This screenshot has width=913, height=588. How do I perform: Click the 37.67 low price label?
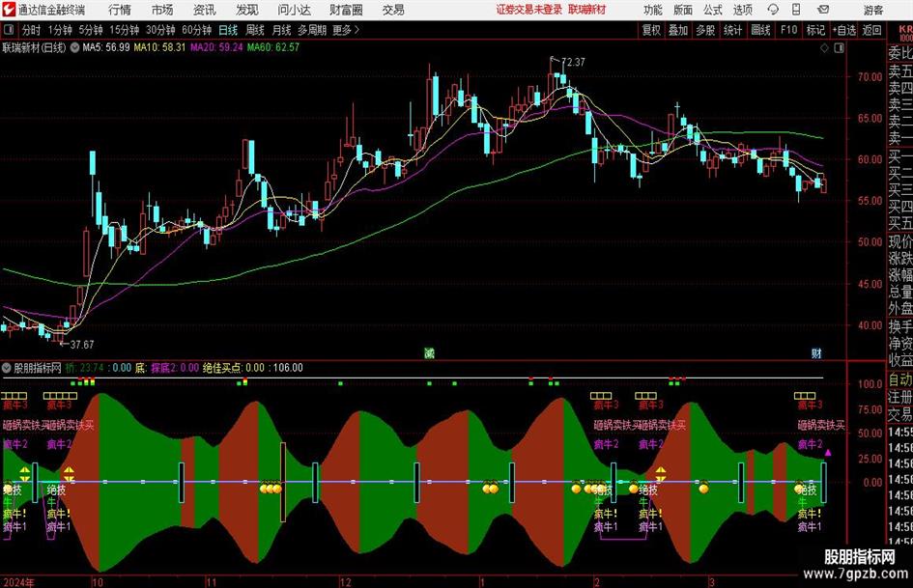point(81,345)
